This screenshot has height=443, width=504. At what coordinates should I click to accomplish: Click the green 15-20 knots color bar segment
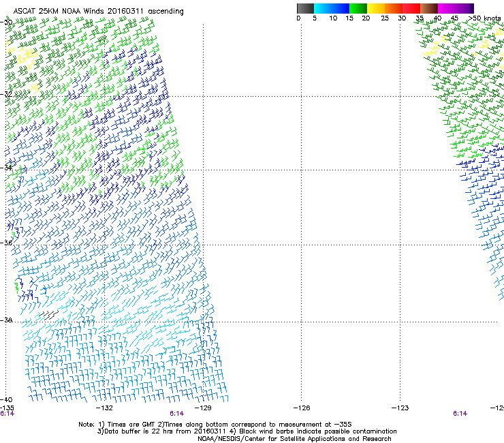click(x=358, y=8)
